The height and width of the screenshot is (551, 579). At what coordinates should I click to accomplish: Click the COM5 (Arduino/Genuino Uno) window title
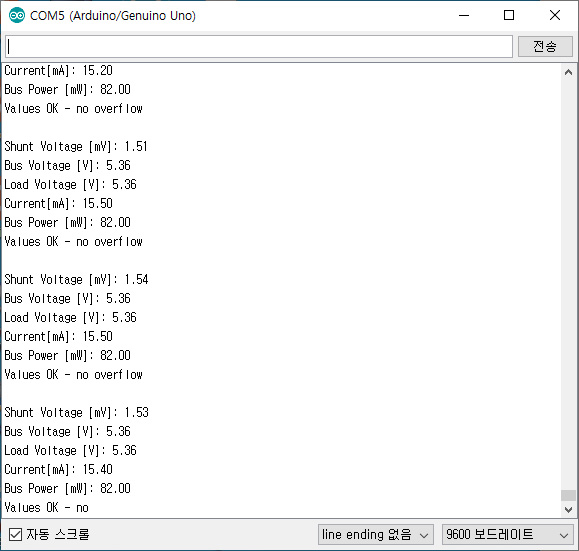click(113, 16)
